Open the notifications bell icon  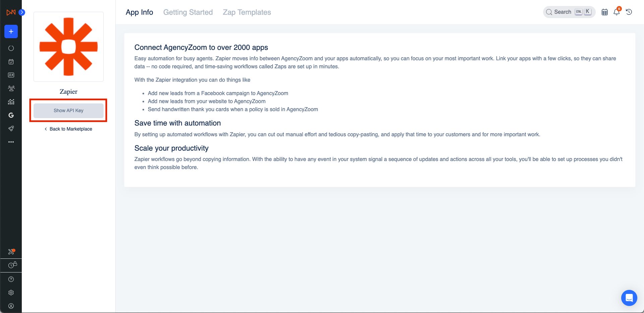[x=617, y=12]
